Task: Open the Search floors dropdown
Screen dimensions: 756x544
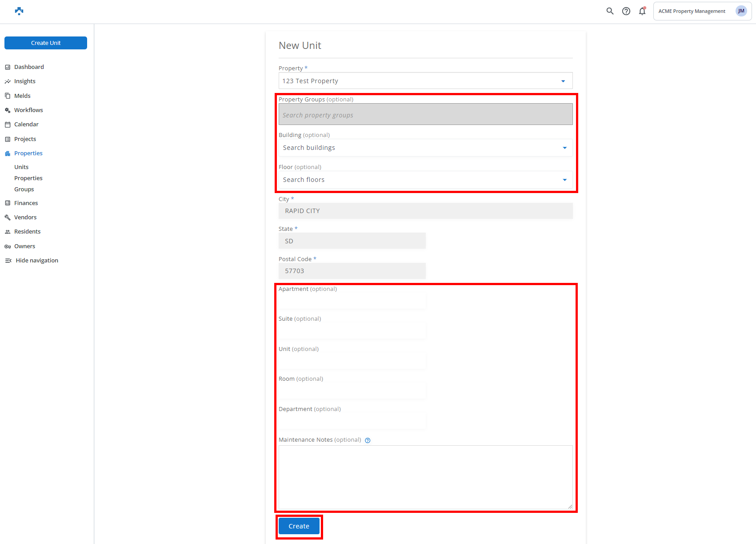Action: pos(564,180)
